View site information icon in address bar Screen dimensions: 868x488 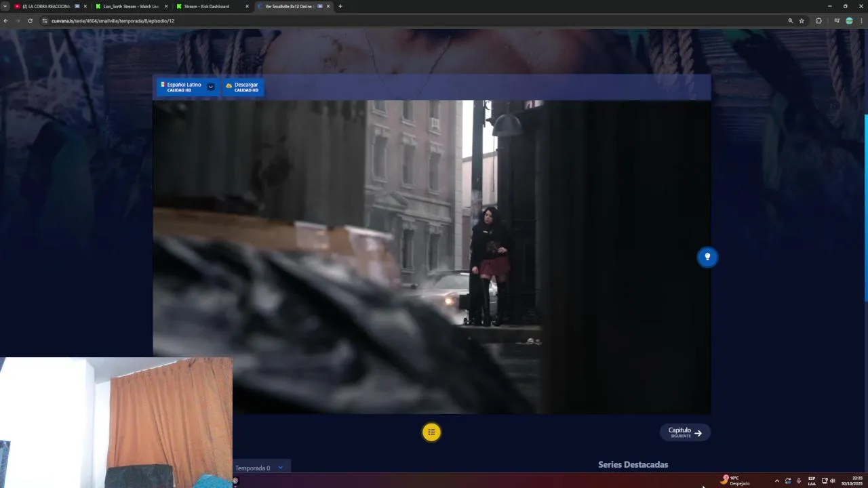point(45,21)
